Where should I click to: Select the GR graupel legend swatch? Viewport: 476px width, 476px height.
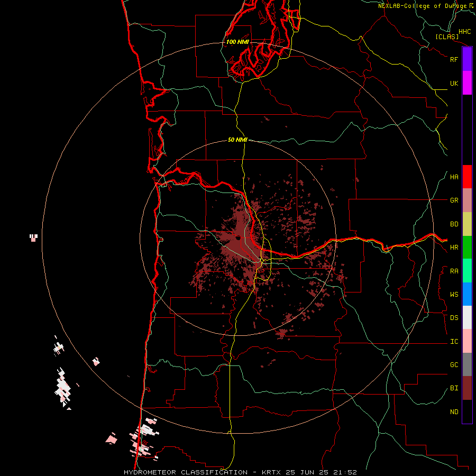coord(467,200)
